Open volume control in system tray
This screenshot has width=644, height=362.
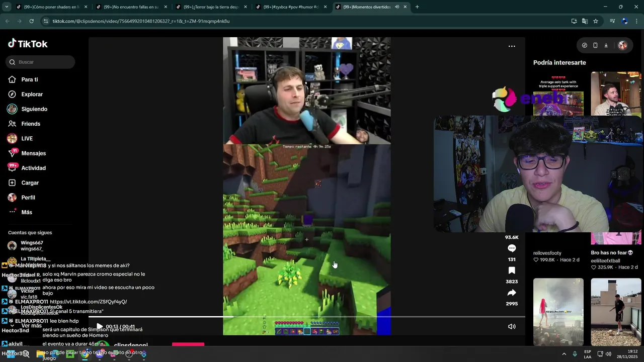pos(608,354)
